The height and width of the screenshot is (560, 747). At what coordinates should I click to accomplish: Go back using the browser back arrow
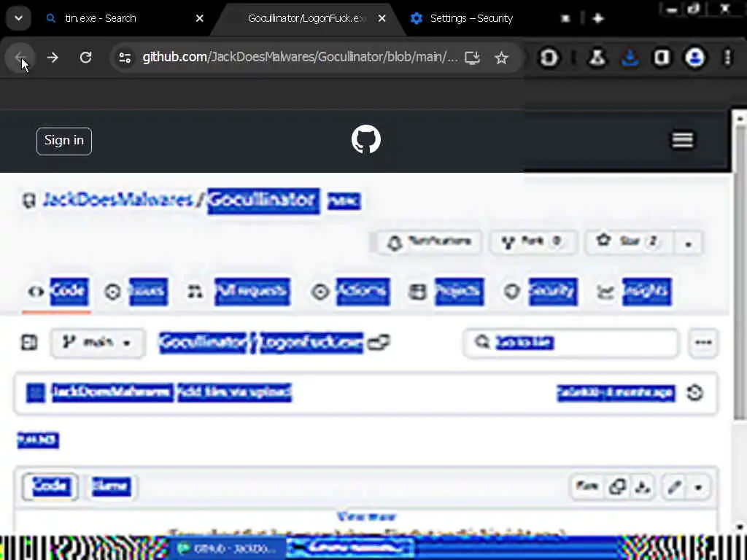coord(20,58)
